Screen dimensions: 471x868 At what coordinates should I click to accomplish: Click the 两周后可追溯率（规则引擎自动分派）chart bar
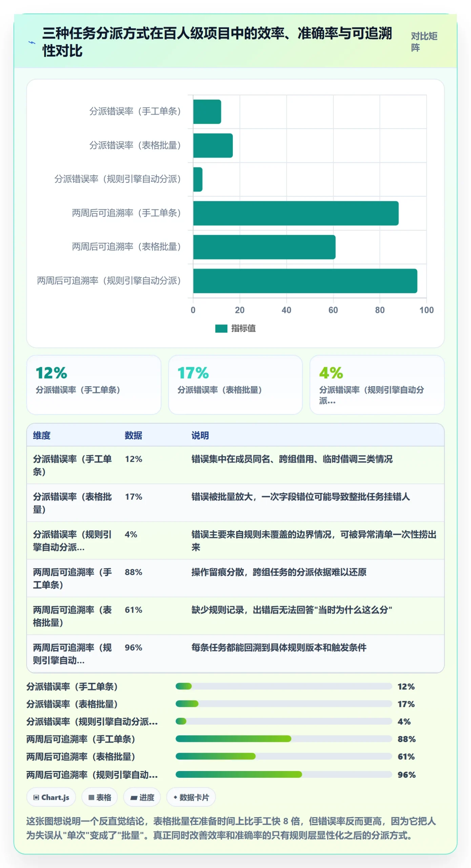[x=305, y=281]
